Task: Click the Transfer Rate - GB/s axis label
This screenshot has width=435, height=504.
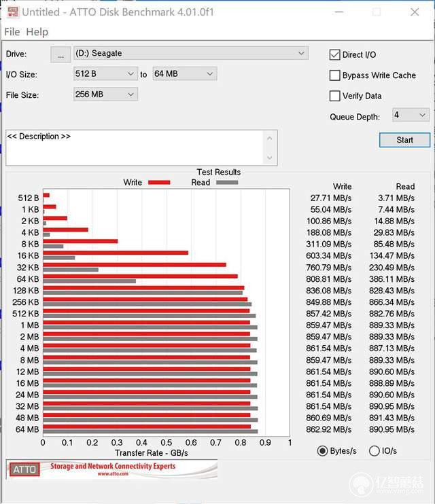Action: pos(151,453)
